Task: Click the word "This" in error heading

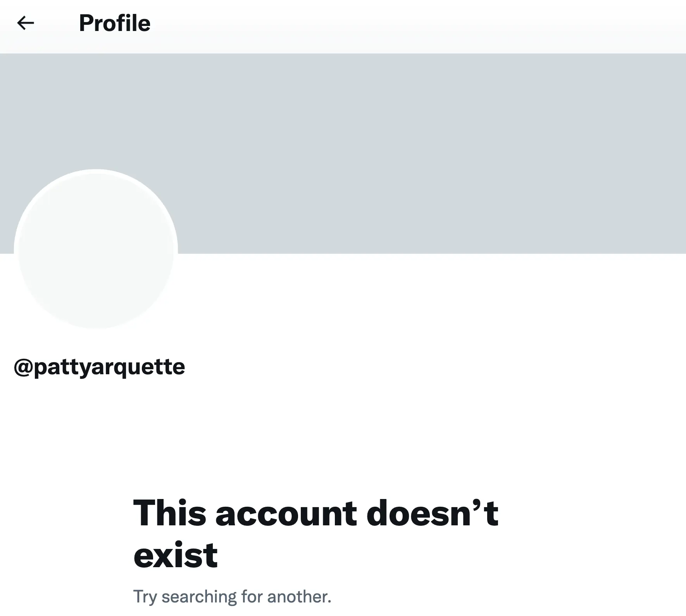Action: coord(169,513)
